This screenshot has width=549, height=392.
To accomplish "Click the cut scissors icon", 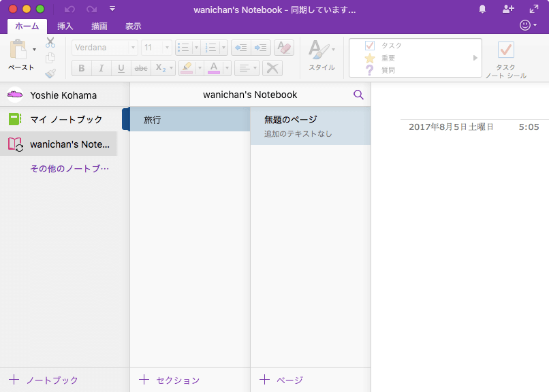I will [x=50, y=43].
